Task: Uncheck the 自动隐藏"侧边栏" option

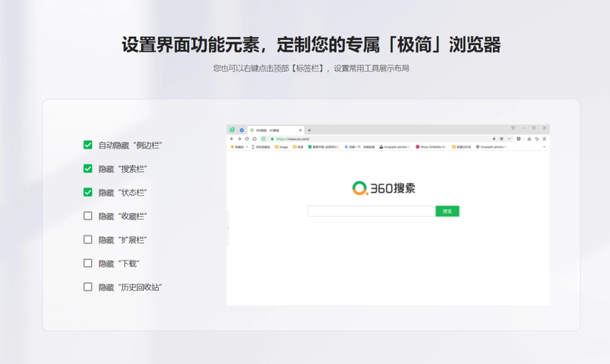Action: [88, 145]
